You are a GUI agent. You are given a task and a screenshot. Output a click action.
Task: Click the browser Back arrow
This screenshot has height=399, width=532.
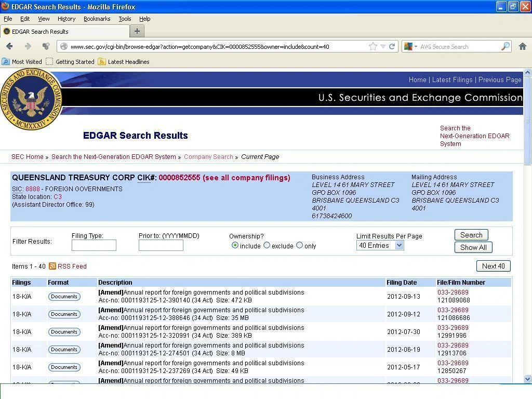coord(9,46)
